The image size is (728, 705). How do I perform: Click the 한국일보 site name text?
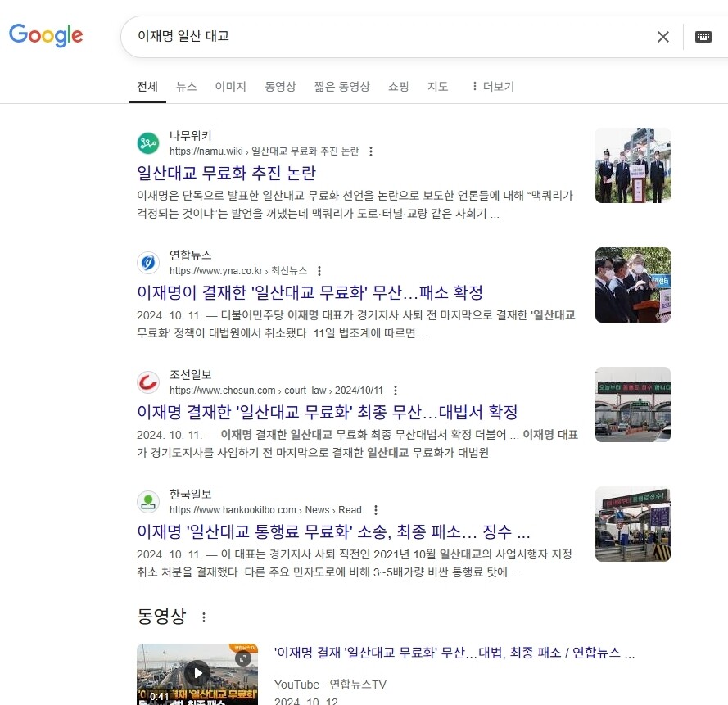pyautogui.click(x=190, y=495)
